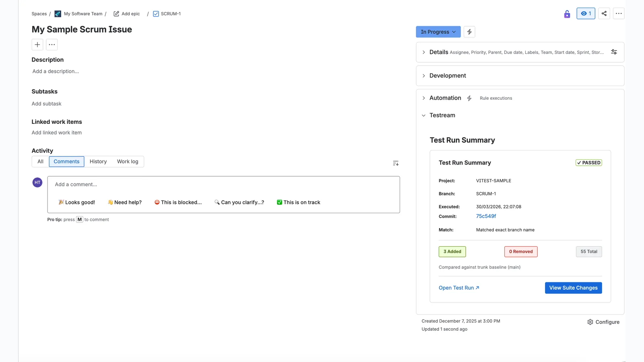Switch to the Work log tab
Viewport: 644px width, 362px height.
coord(128,162)
